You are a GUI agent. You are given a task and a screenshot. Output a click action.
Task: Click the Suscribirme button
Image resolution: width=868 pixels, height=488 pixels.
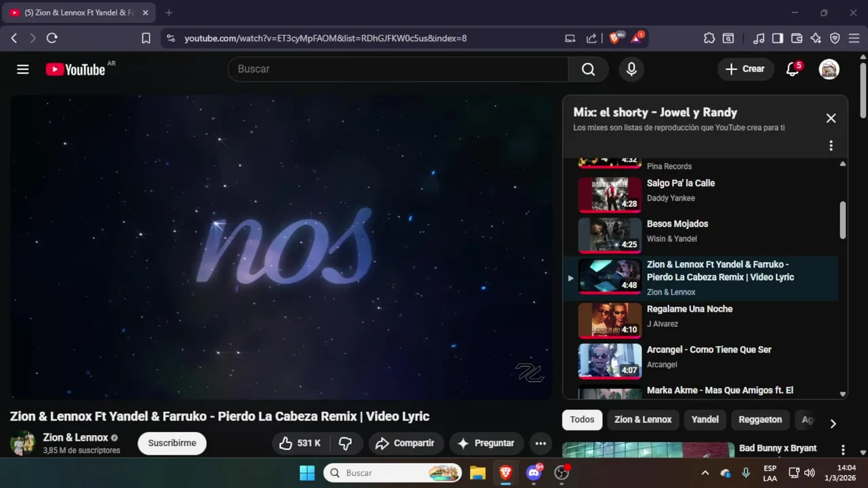[172, 443]
